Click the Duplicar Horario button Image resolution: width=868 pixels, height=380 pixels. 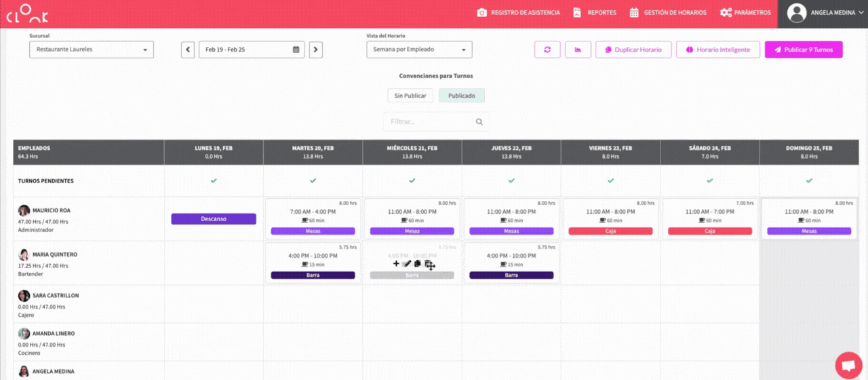(x=633, y=50)
